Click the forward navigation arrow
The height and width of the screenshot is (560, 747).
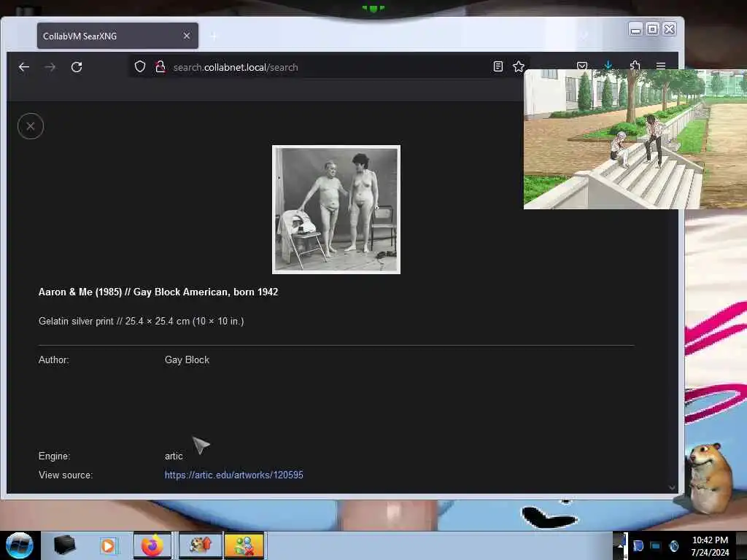tap(50, 67)
